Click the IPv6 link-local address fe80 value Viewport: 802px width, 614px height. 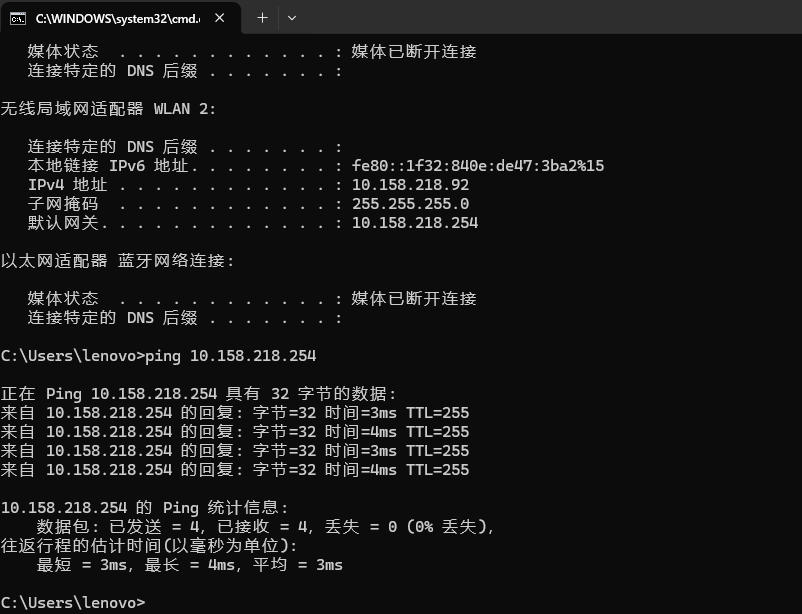[x=477, y=166]
